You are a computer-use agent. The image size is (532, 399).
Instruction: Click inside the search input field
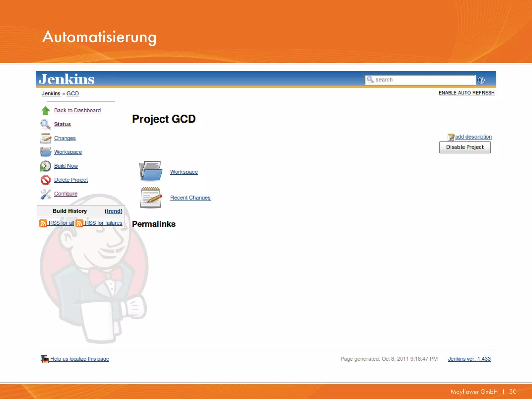point(423,80)
